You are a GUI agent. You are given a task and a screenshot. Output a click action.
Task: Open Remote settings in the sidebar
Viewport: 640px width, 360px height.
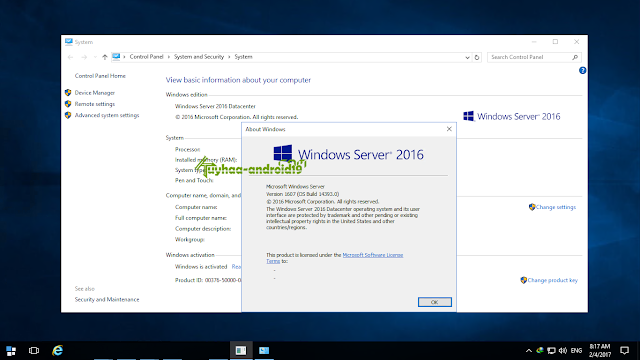(x=95, y=104)
